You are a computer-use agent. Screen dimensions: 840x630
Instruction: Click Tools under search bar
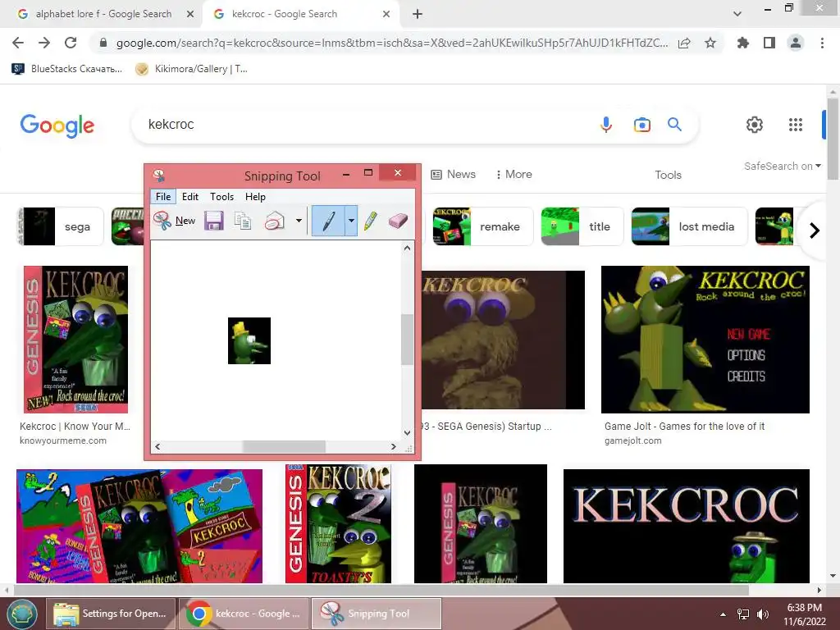(x=668, y=175)
